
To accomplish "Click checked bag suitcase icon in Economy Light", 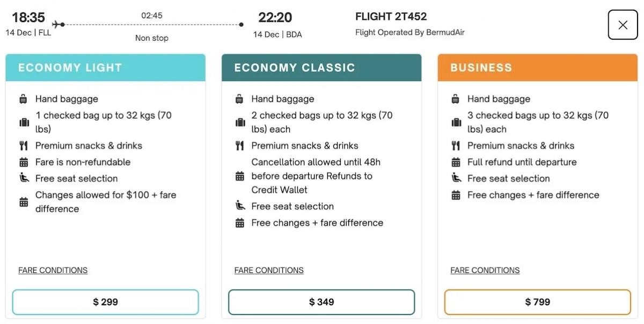I will pyautogui.click(x=24, y=122).
